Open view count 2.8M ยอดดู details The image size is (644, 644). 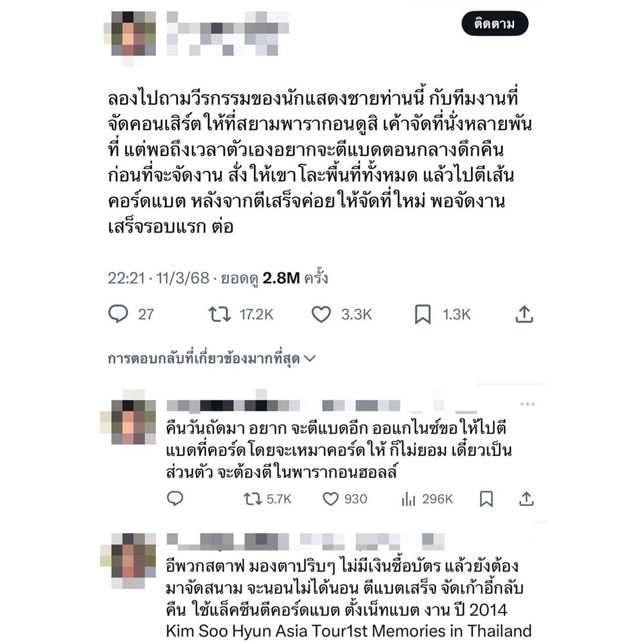click(x=275, y=278)
